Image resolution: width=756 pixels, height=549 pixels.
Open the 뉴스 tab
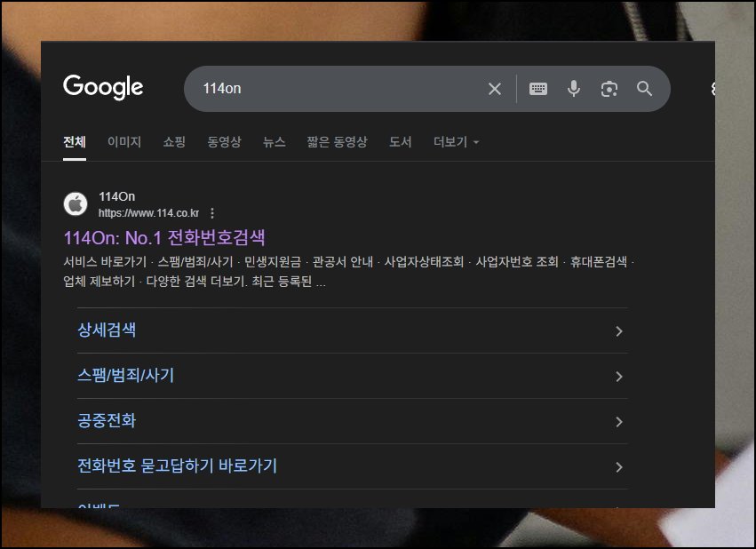tap(275, 142)
